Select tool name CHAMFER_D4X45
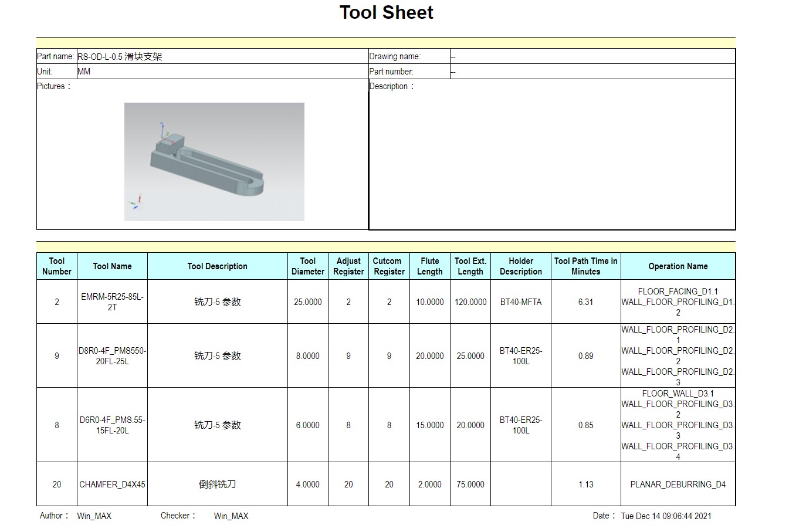Screen dimensions: 806x532 click(112, 484)
